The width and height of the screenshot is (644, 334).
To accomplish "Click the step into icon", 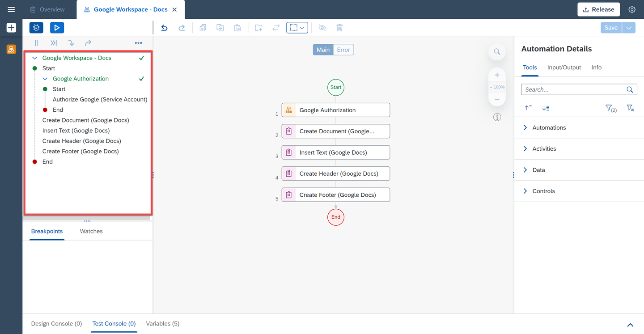I will pyautogui.click(x=71, y=43).
